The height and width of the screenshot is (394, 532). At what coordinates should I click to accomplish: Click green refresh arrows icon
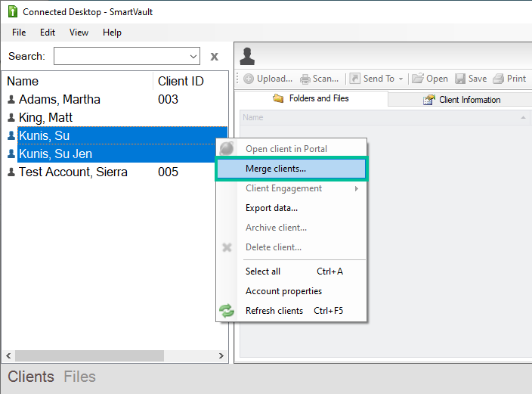(227, 311)
